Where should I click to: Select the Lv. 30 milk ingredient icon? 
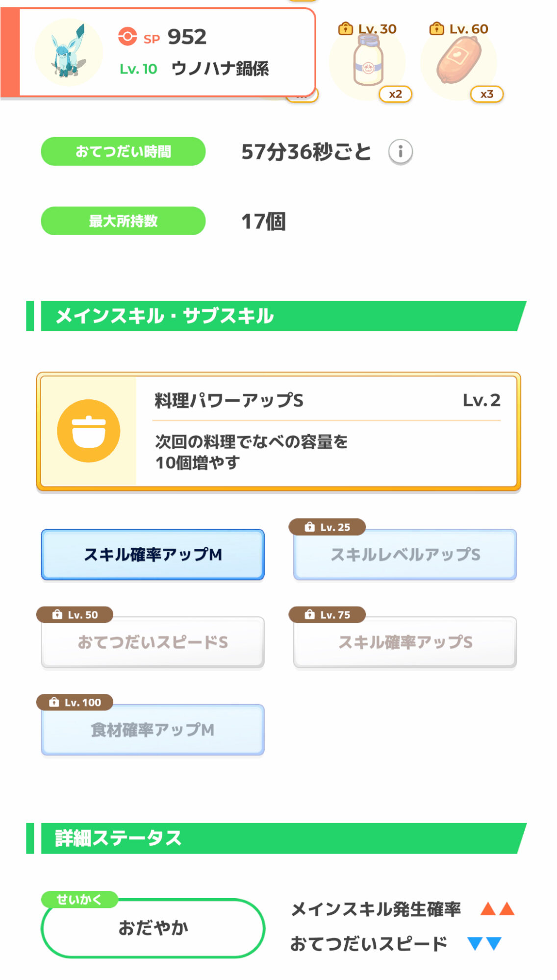click(368, 62)
